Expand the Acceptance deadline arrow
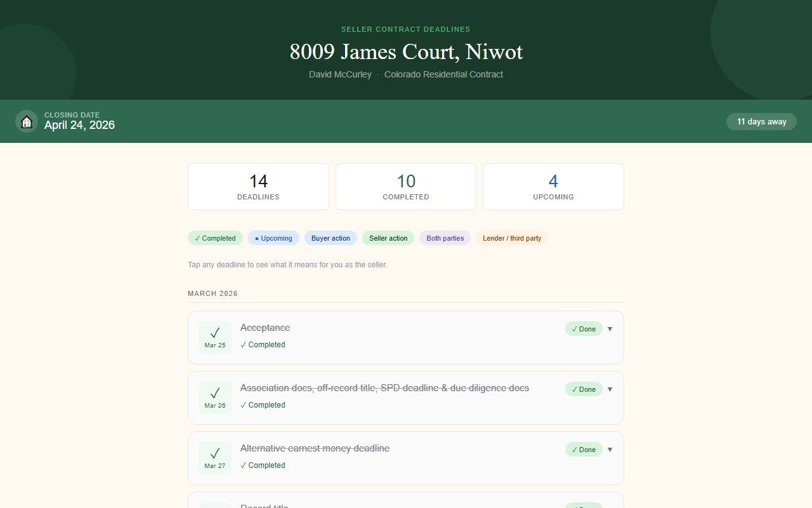 (610, 329)
